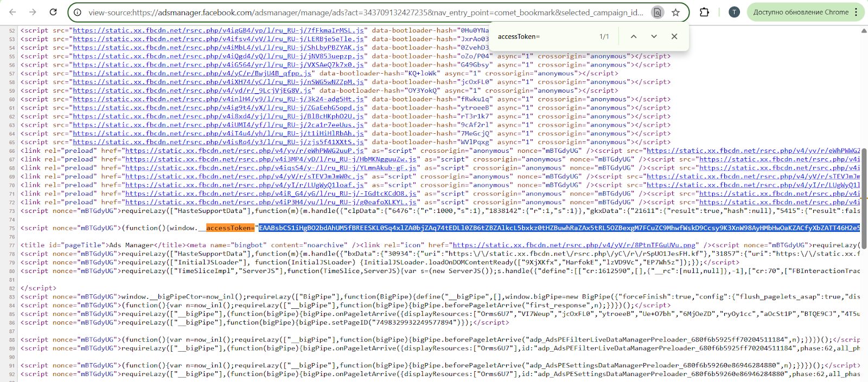Viewport: 868px width, 382px height.
Task: Open the BlBcHKphO2U.js script link
Action: point(218,116)
